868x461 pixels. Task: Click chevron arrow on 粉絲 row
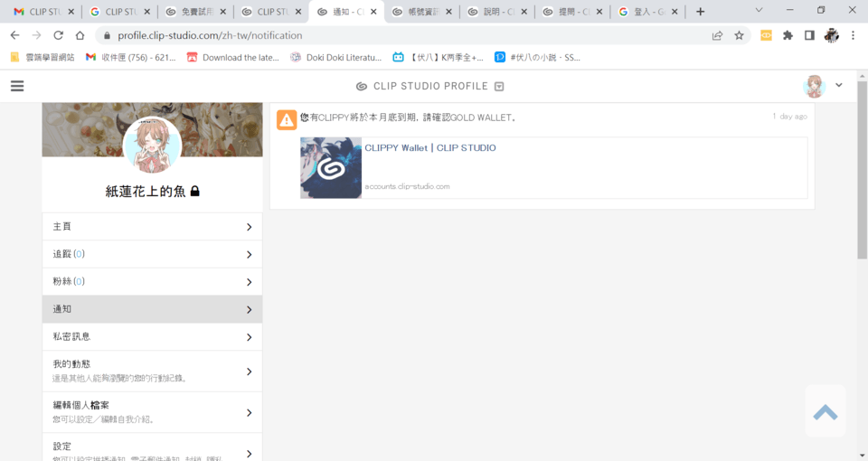click(x=250, y=282)
